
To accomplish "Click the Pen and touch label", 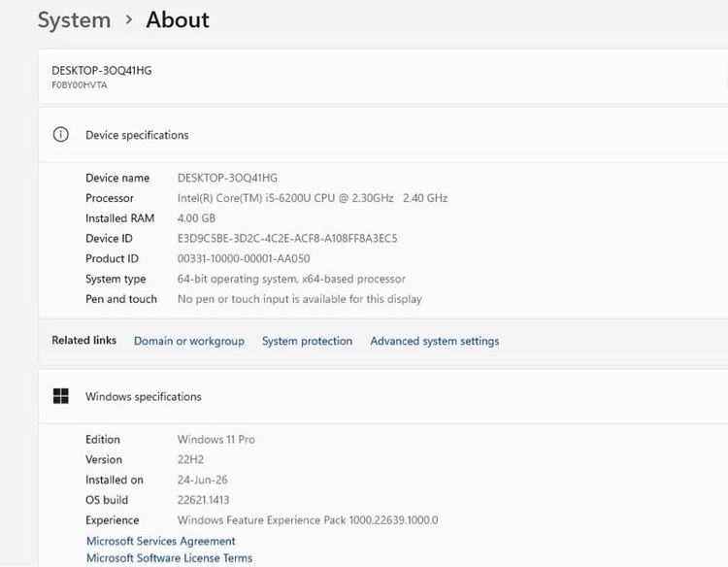I will 121,299.
